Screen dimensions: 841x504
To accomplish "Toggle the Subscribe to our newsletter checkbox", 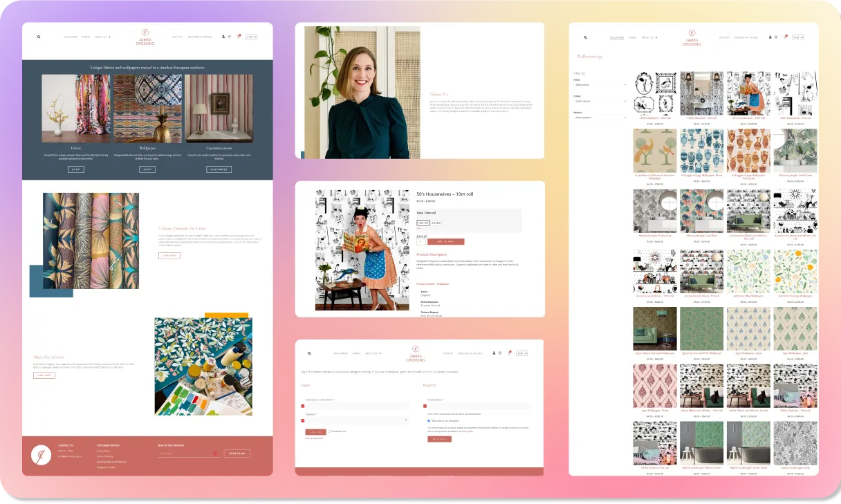I will click(x=429, y=420).
